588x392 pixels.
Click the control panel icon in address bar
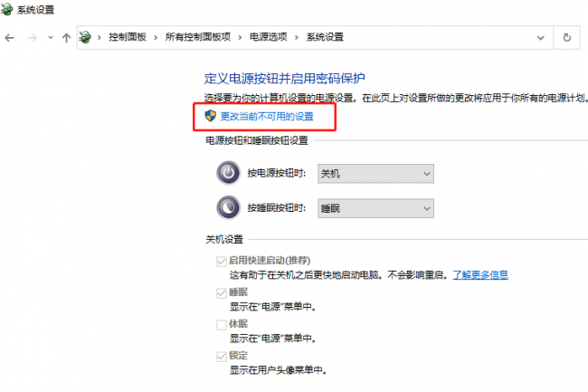tap(85, 37)
